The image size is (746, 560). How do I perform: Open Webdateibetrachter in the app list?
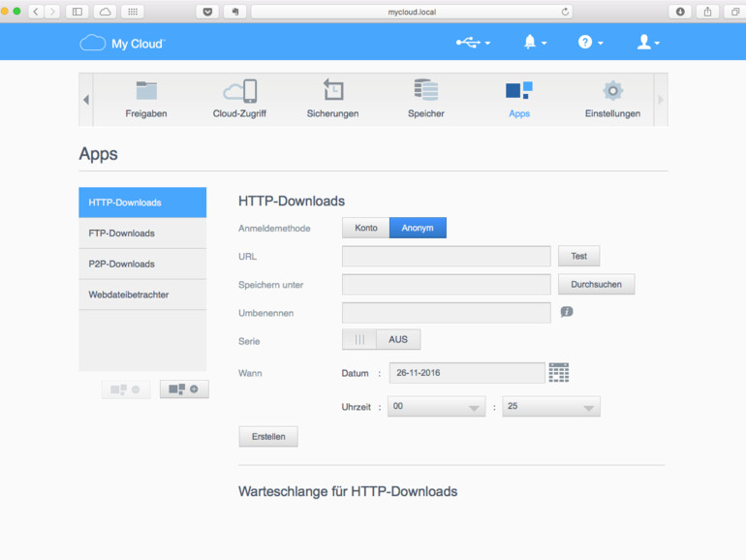(142, 295)
